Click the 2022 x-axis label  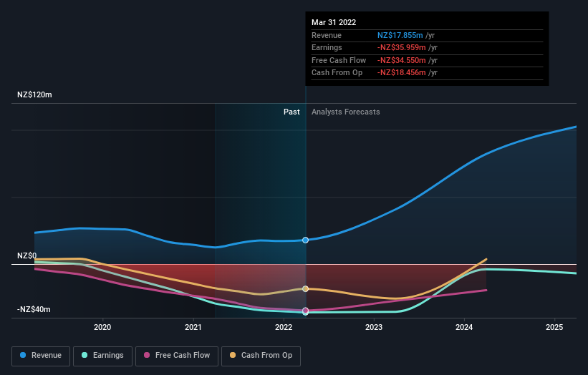pos(284,328)
